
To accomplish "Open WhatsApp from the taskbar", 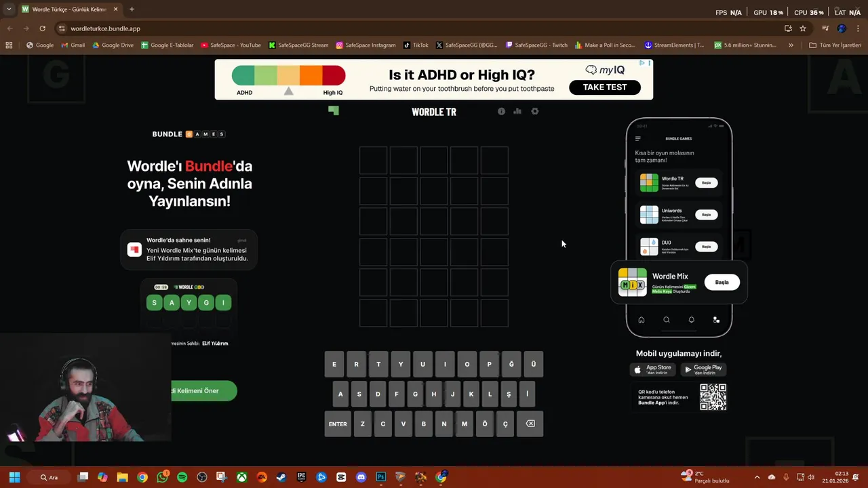I will (x=162, y=477).
